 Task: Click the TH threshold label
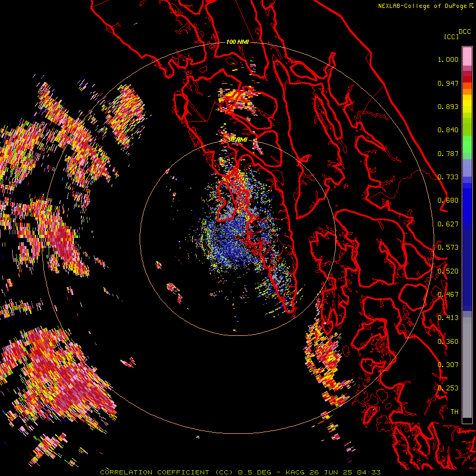click(x=454, y=412)
